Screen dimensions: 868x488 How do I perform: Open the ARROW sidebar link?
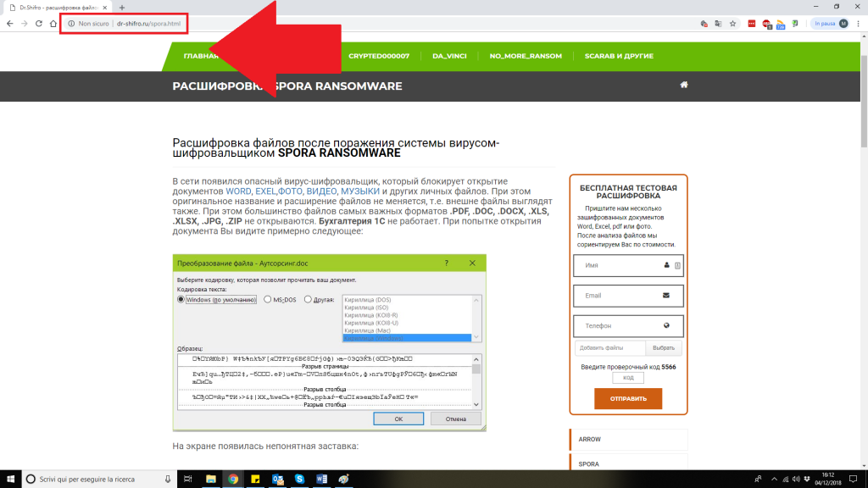coord(628,440)
